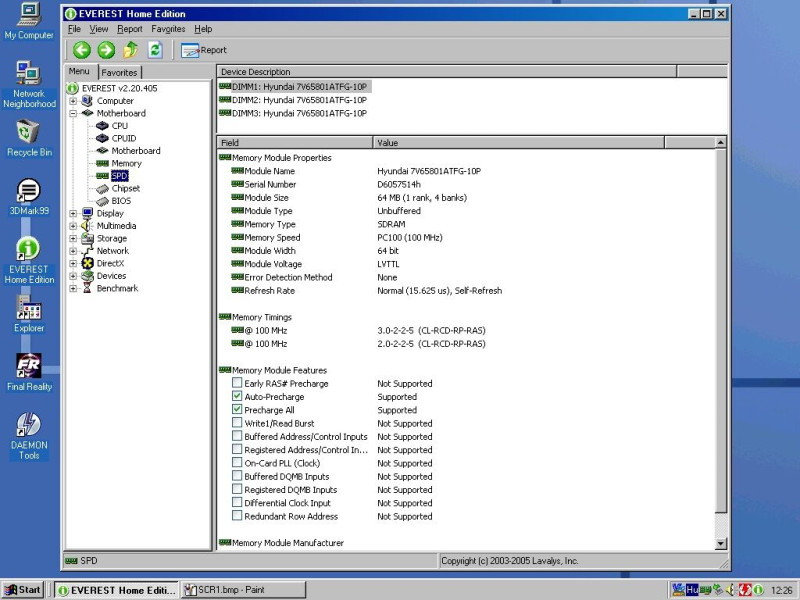Screen dimensions: 800x600
Task: Open the Chipset tree entry
Action: tap(126, 188)
